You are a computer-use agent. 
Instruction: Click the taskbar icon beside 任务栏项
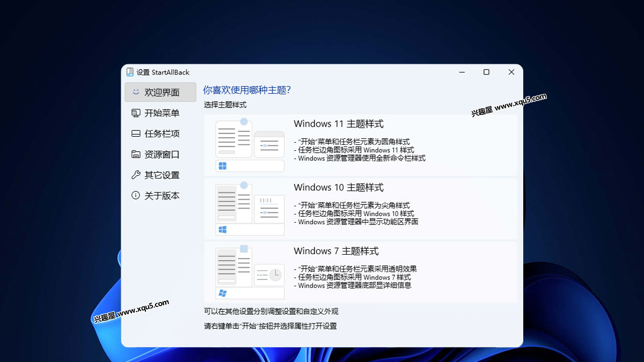136,134
